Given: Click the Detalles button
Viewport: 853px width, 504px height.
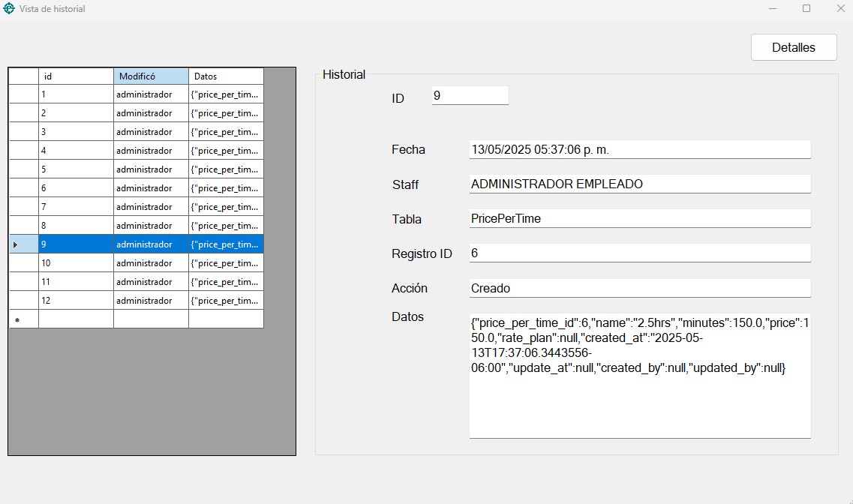Looking at the screenshot, I should pos(793,47).
